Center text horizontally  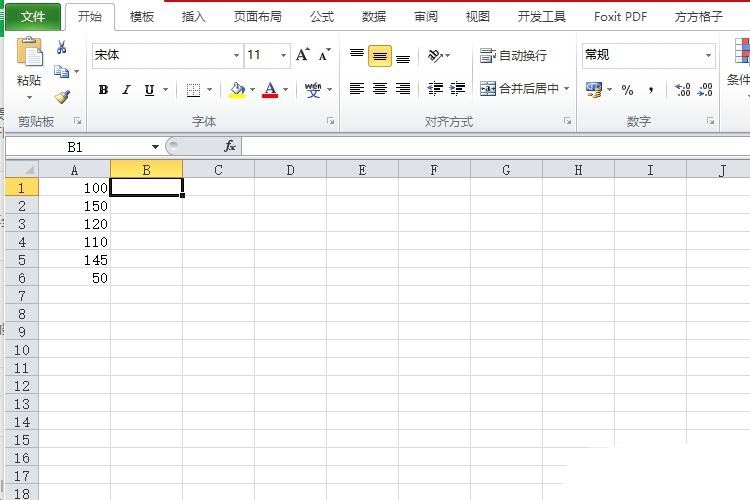coord(380,89)
